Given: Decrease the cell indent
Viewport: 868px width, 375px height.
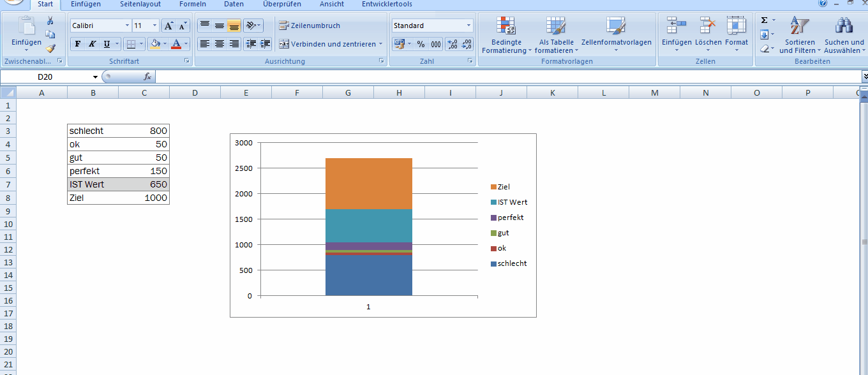Looking at the screenshot, I should (251, 44).
